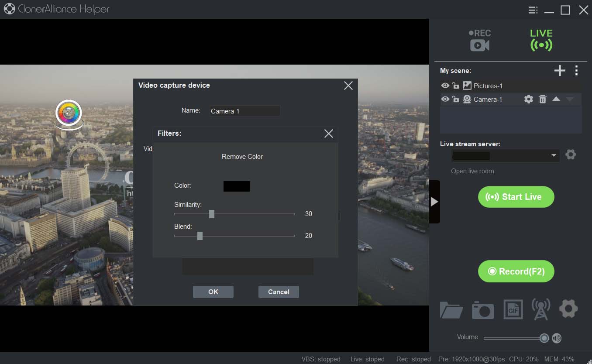Viewport: 592px width, 364px height.
Task: Add a new source with plus icon
Action: pos(560,70)
